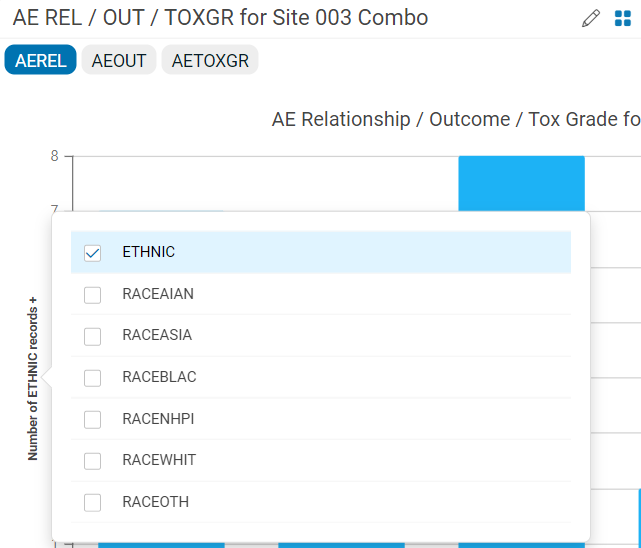Pick the RACEBLAC option label
This screenshot has width=641, height=548.
159,377
